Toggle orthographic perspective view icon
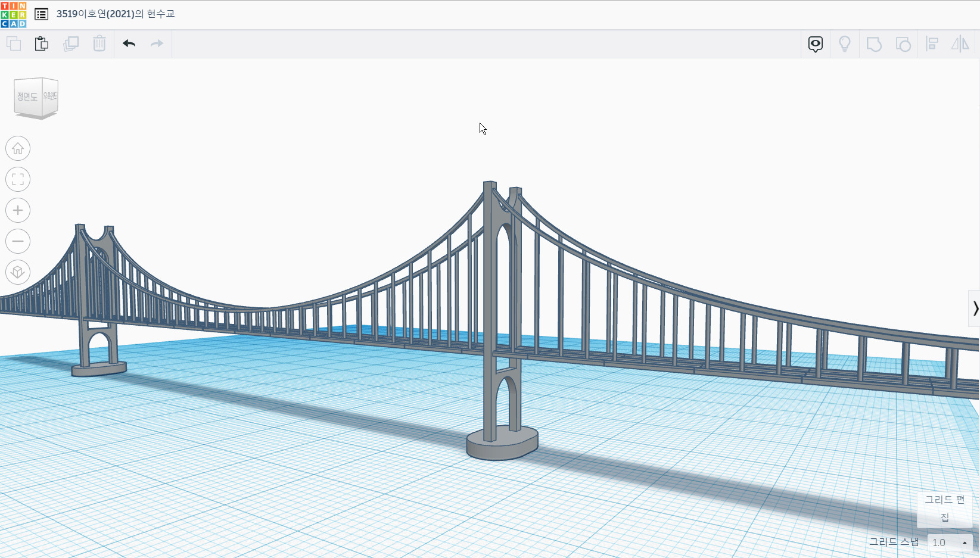Viewport: 980px width, 558px height. pyautogui.click(x=18, y=272)
